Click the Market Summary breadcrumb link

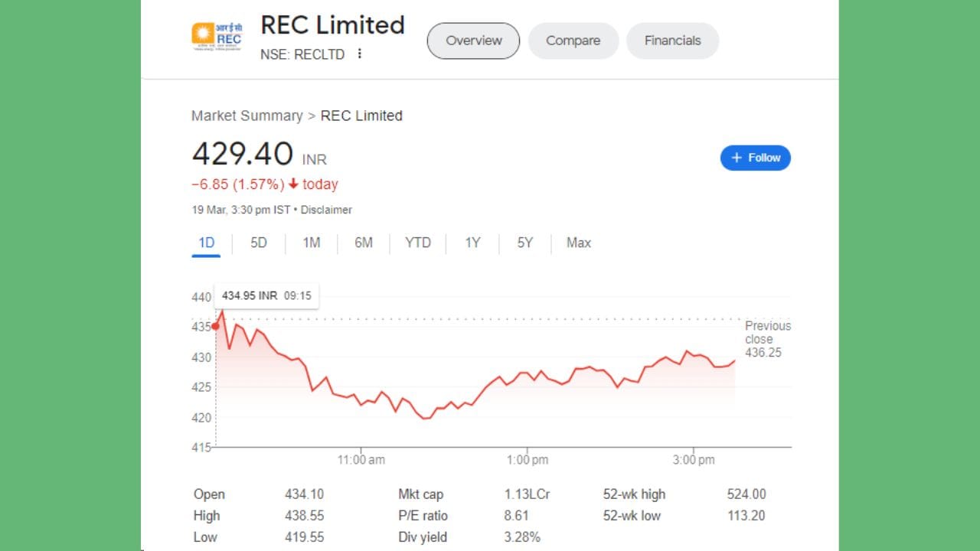pos(247,116)
